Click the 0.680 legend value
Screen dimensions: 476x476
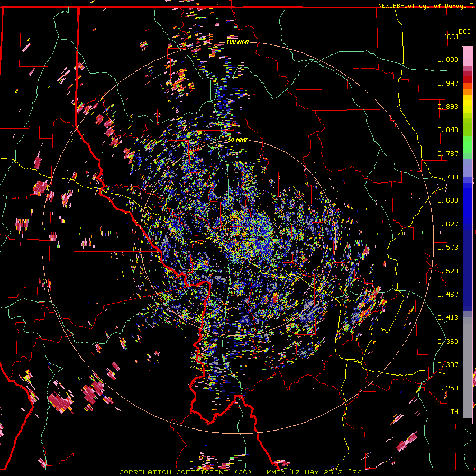click(448, 200)
